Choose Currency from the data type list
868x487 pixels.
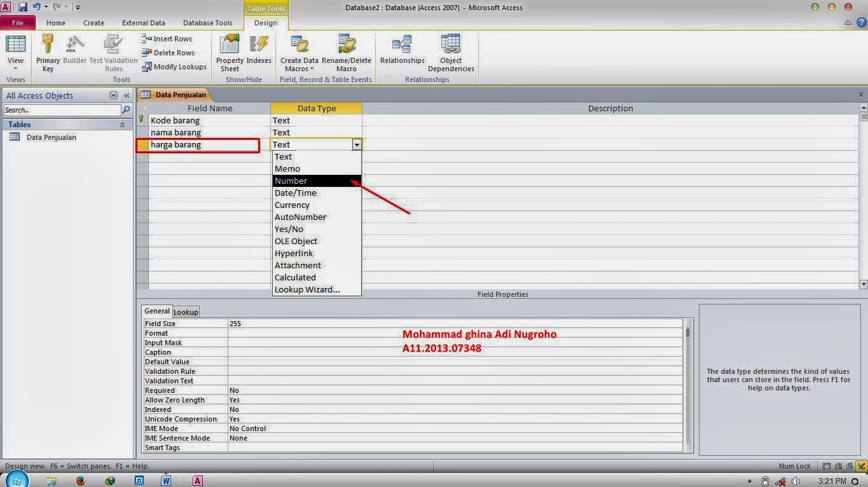317,205
